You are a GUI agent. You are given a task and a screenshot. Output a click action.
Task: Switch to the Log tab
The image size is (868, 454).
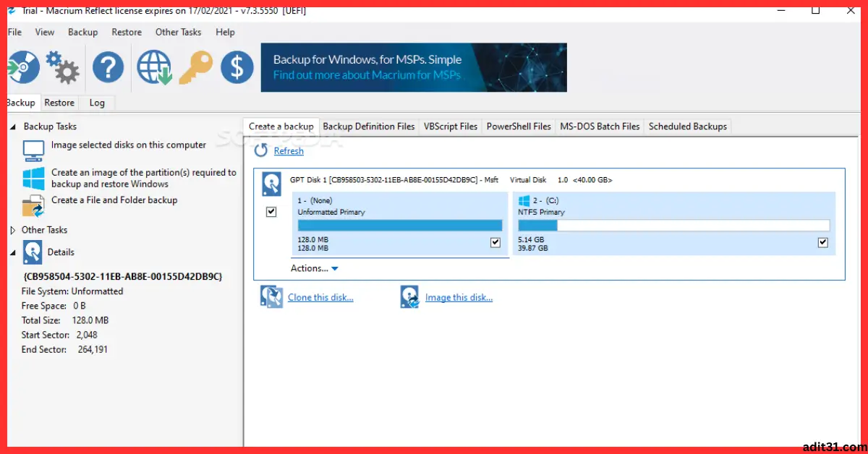coord(97,103)
